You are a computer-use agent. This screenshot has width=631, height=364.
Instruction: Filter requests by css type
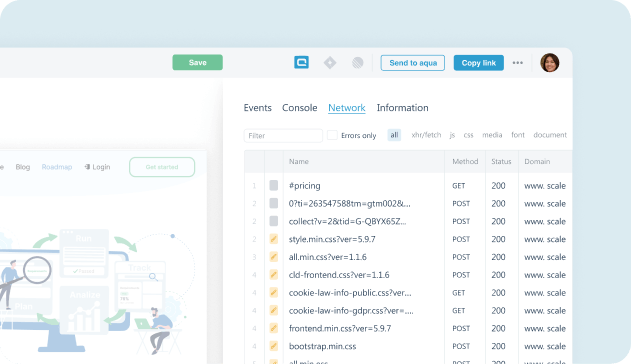(x=468, y=135)
